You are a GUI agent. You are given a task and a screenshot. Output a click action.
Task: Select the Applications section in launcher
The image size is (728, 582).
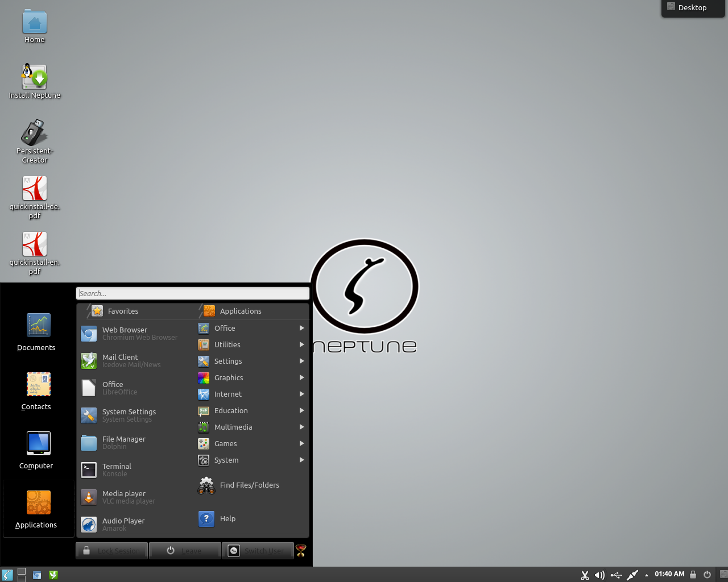[38, 509]
